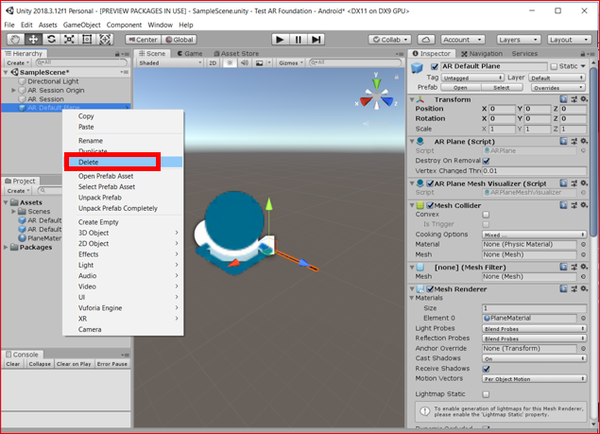Switch to the Game tab
This screenshot has width=600, height=434.
(x=190, y=54)
